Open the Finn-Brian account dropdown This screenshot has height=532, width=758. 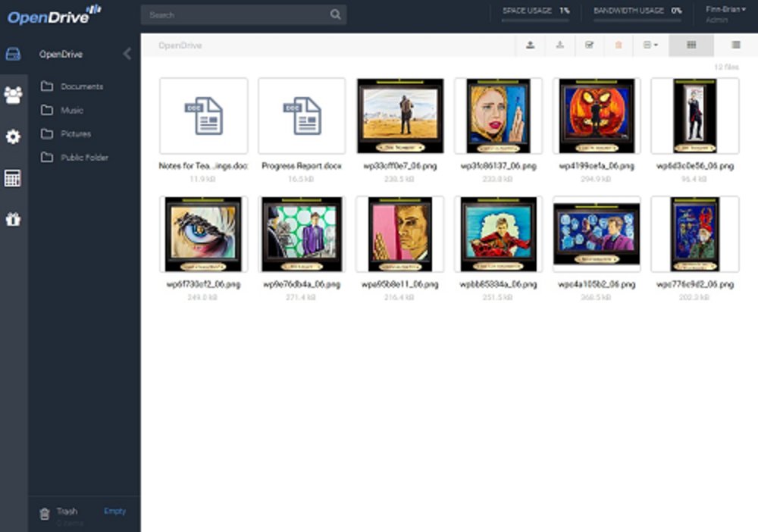[725, 10]
